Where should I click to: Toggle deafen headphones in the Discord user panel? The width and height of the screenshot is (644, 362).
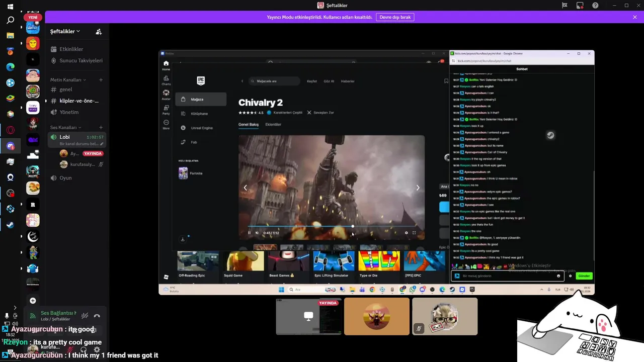(84, 349)
